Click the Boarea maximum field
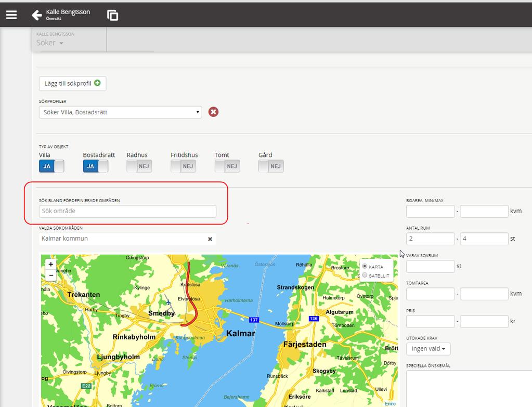 tap(484, 212)
